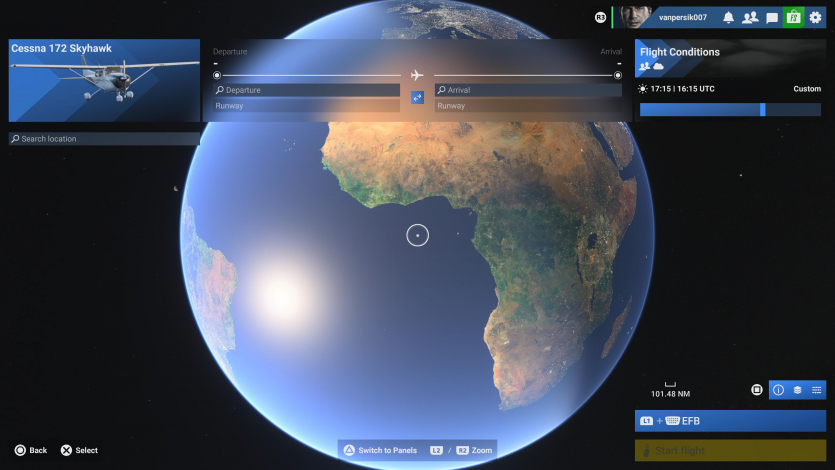This screenshot has width=835, height=470.
Task: Open the map layers icon
Action: tap(798, 390)
